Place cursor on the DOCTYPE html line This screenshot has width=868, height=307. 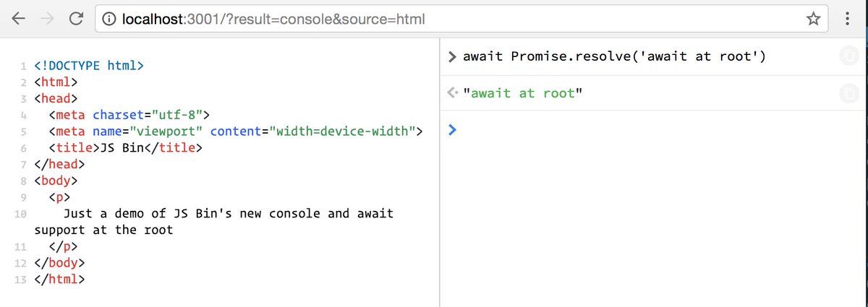tap(89, 66)
